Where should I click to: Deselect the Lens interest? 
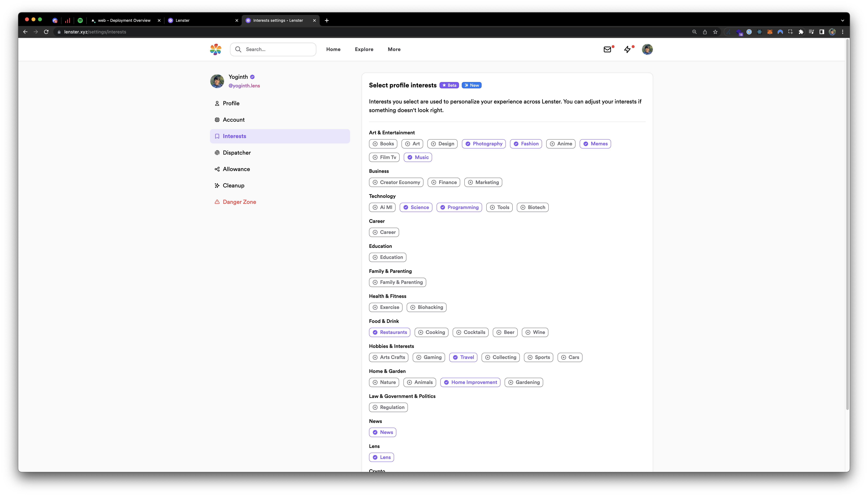382,458
